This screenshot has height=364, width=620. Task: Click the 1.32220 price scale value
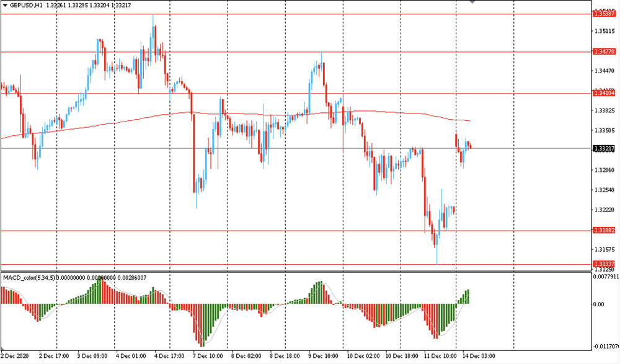pyautogui.click(x=604, y=210)
